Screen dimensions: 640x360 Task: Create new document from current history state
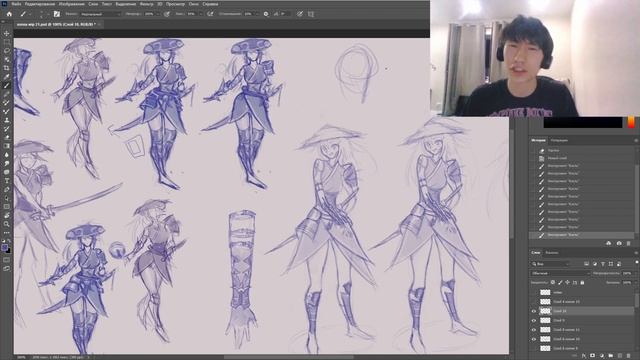(609, 243)
